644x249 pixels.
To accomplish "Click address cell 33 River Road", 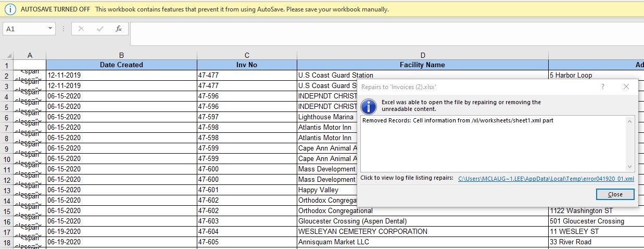I will click(596, 242).
